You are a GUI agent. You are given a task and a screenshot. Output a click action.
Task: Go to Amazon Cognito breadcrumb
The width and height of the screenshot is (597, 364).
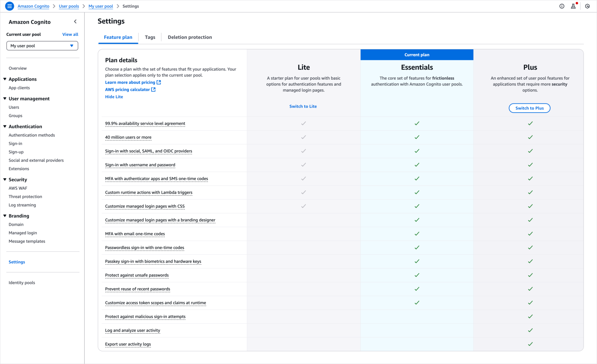tap(33, 6)
